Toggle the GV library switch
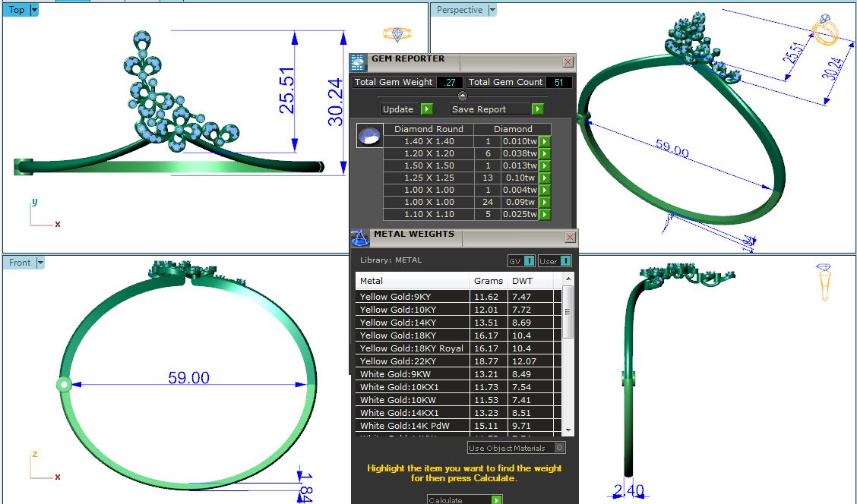 tap(529, 261)
